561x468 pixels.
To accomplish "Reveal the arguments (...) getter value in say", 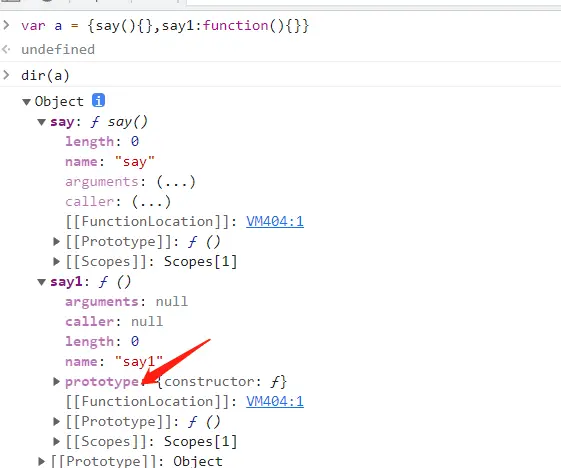I will (x=176, y=182).
